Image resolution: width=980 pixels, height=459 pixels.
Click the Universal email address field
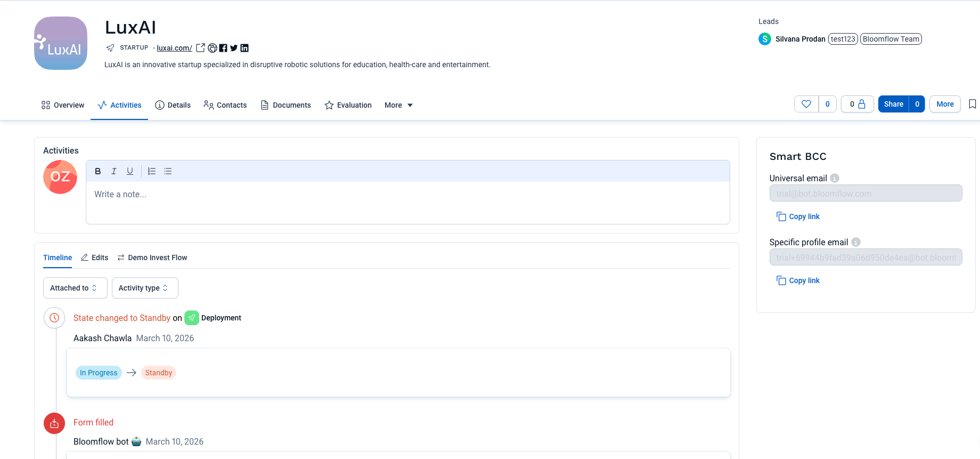866,193
